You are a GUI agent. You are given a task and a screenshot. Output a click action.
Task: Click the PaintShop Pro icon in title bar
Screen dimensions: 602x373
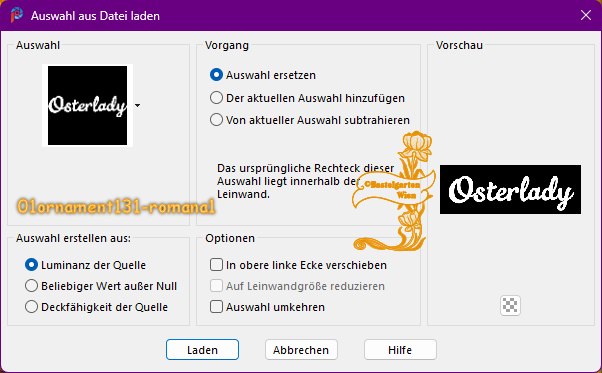tap(17, 15)
